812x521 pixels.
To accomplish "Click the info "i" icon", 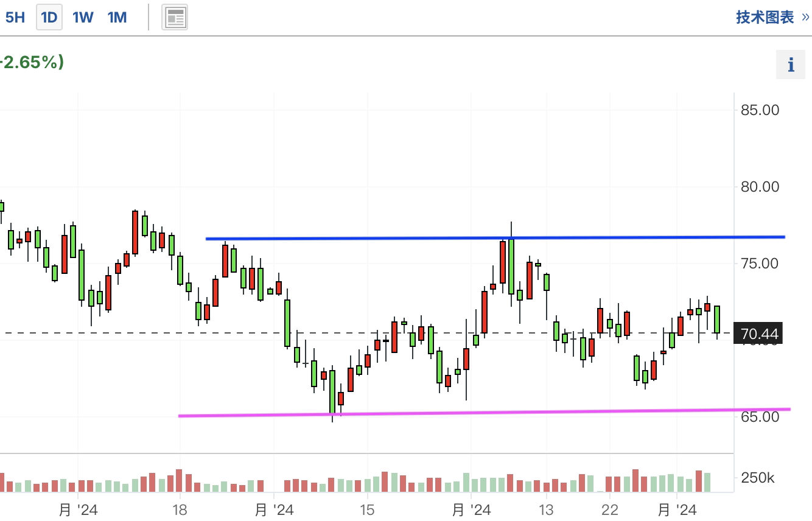I will pyautogui.click(x=791, y=65).
